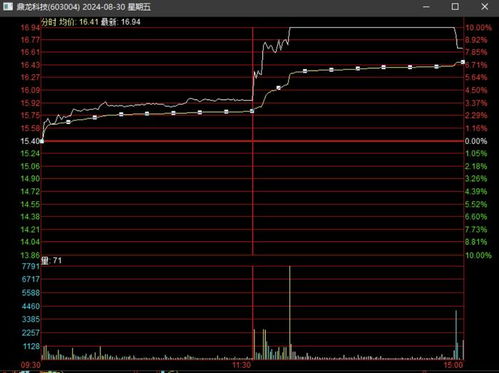Click the 量: 71 volume label
The width and height of the screenshot is (499, 373).
tap(51, 260)
